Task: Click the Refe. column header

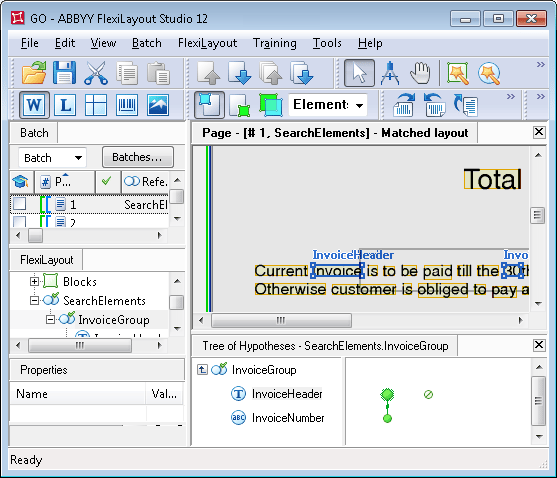Action: pyautogui.click(x=146, y=182)
